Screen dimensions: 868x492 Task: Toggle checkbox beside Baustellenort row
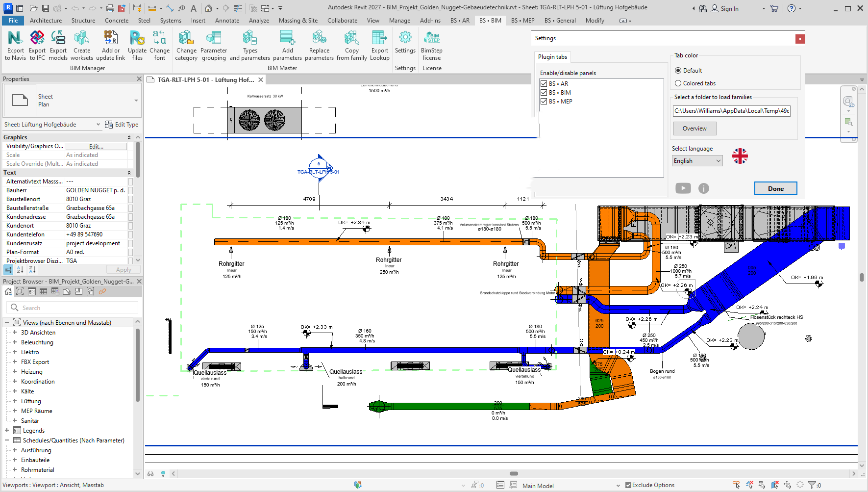[130, 199]
